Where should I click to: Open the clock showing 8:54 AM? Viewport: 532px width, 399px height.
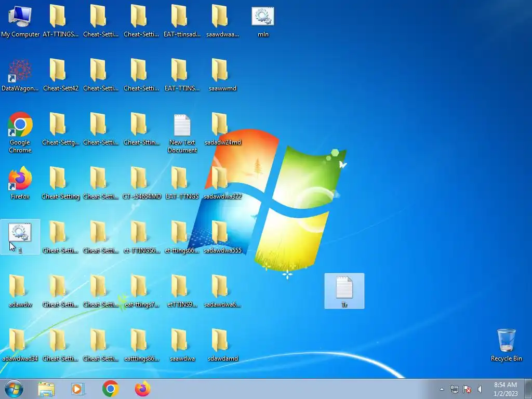pos(506,389)
